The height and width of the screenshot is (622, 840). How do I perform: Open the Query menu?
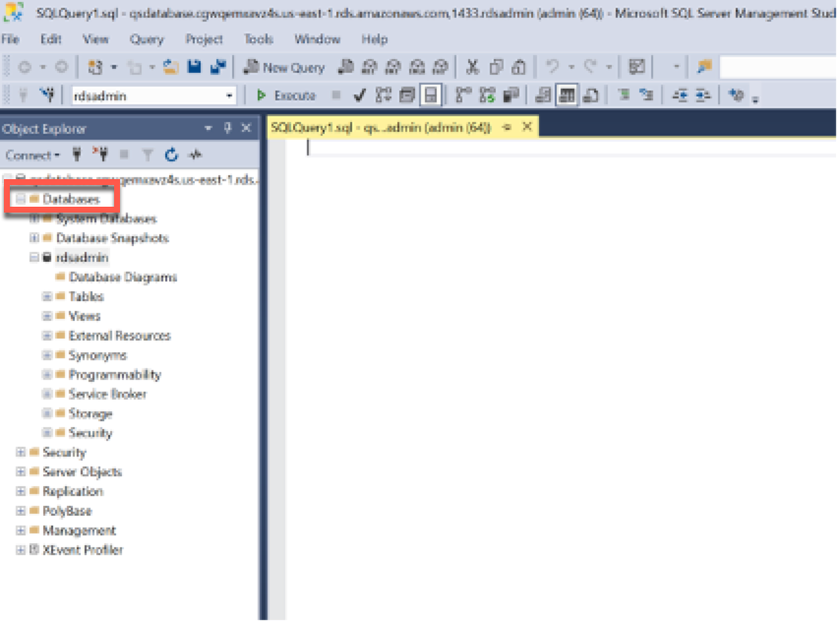point(147,39)
